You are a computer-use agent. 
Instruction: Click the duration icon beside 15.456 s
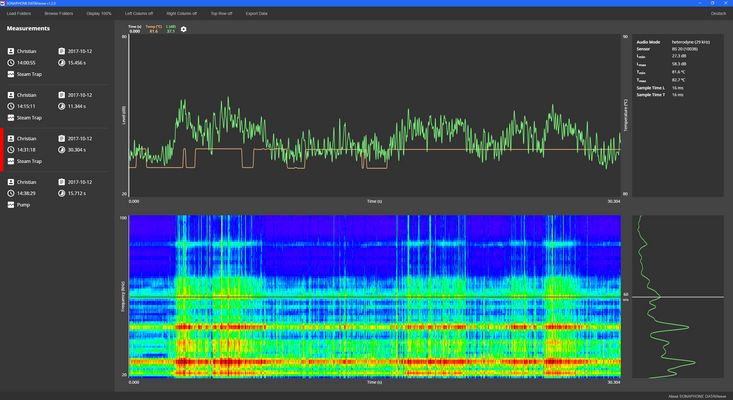62,62
